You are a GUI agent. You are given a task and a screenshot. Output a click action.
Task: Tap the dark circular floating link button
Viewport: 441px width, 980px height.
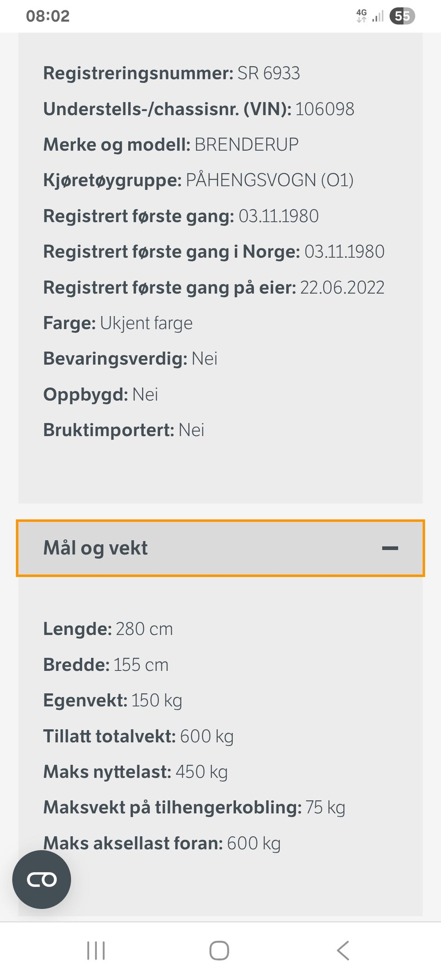point(41,879)
